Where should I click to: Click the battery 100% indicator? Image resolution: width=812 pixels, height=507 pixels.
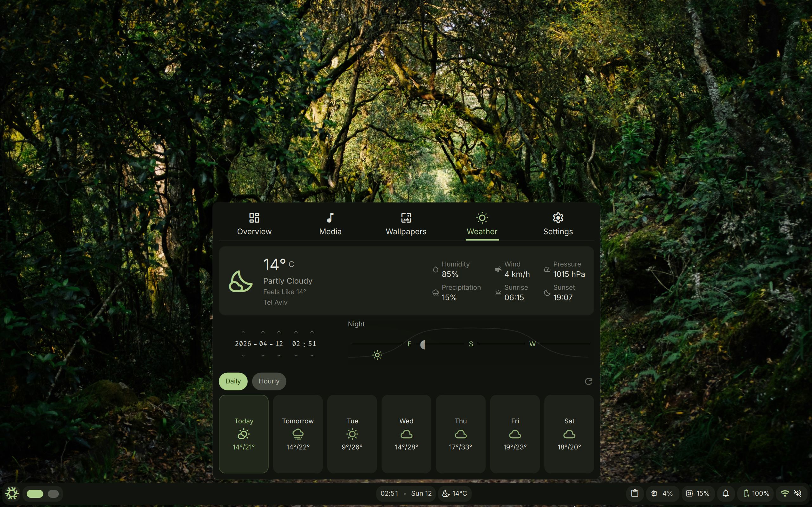coord(756,493)
